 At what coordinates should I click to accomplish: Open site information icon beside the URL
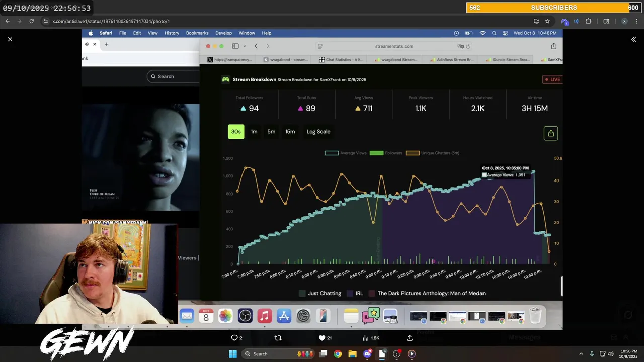click(x=46, y=21)
